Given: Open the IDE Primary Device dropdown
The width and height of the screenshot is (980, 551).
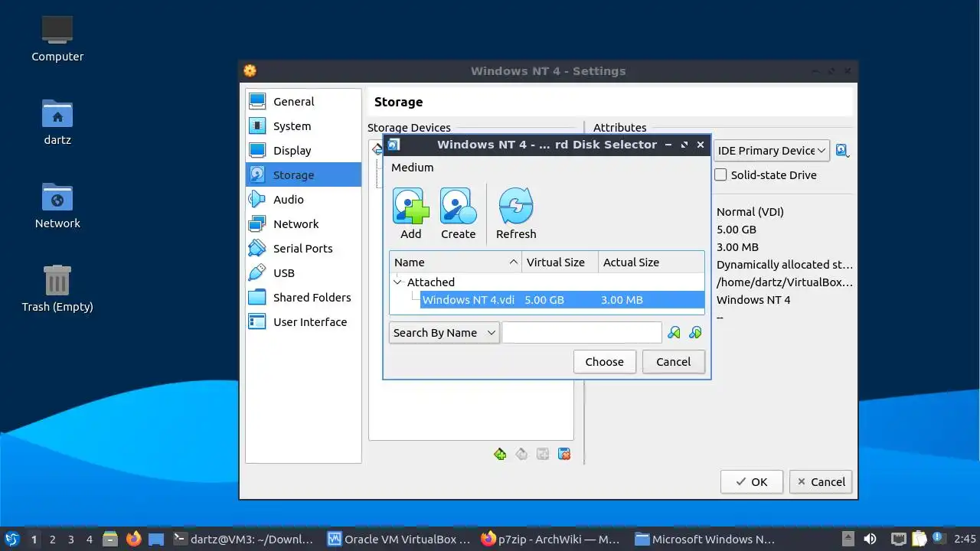Looking at the screenshot, I should (x=772, y=151).
